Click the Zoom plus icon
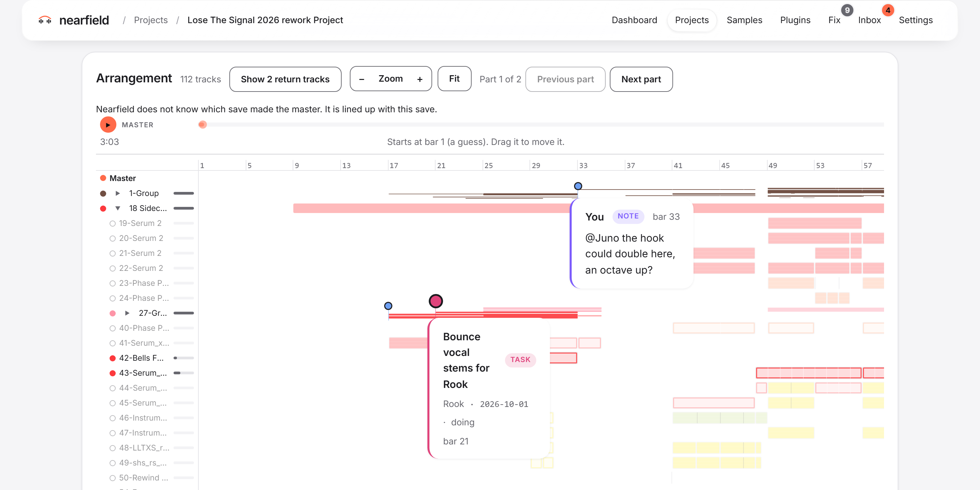This screenshot has width=980, height=490. (420, 79)
